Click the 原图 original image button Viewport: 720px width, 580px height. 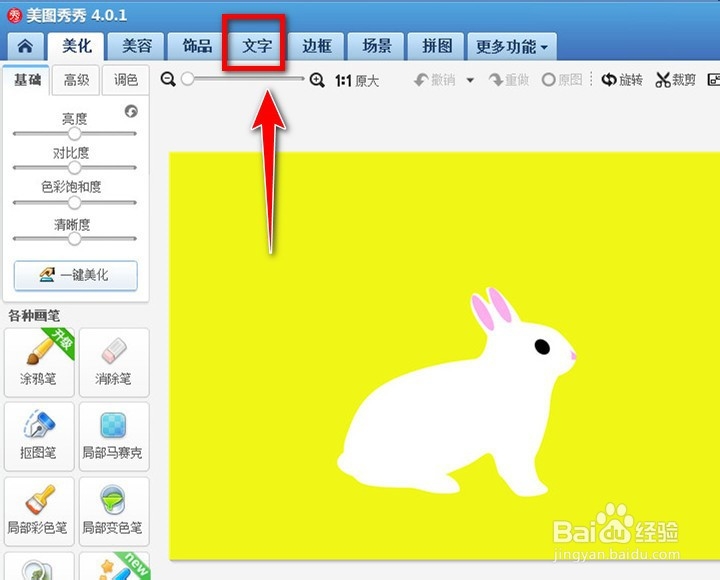562,80
